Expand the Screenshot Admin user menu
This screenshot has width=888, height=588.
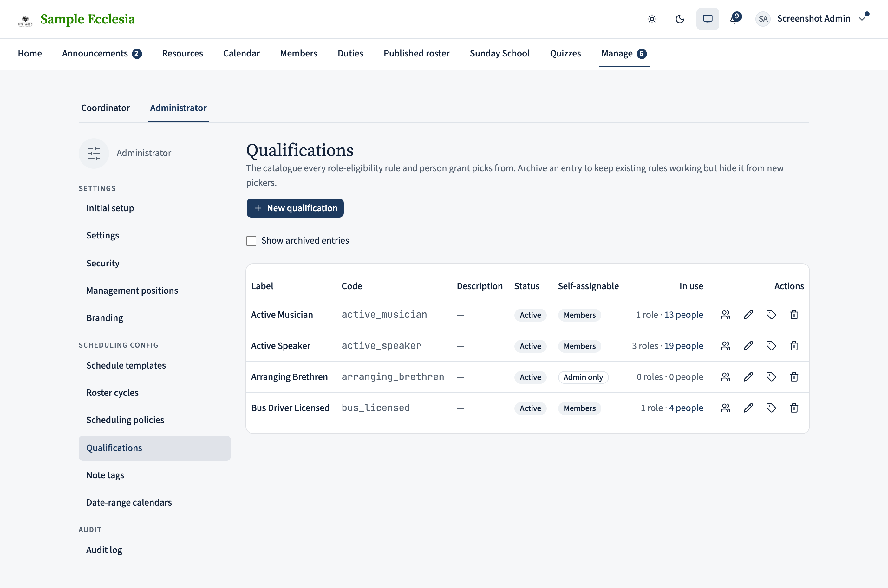pos(812,19)
